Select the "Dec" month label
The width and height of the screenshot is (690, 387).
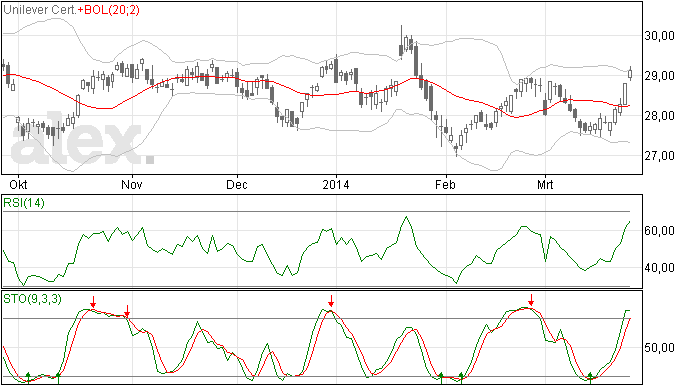pyautogui.click(x=237, y=184)
